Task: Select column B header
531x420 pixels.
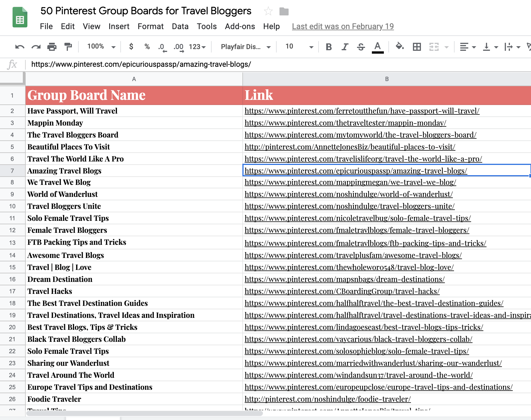Action: 387,79
